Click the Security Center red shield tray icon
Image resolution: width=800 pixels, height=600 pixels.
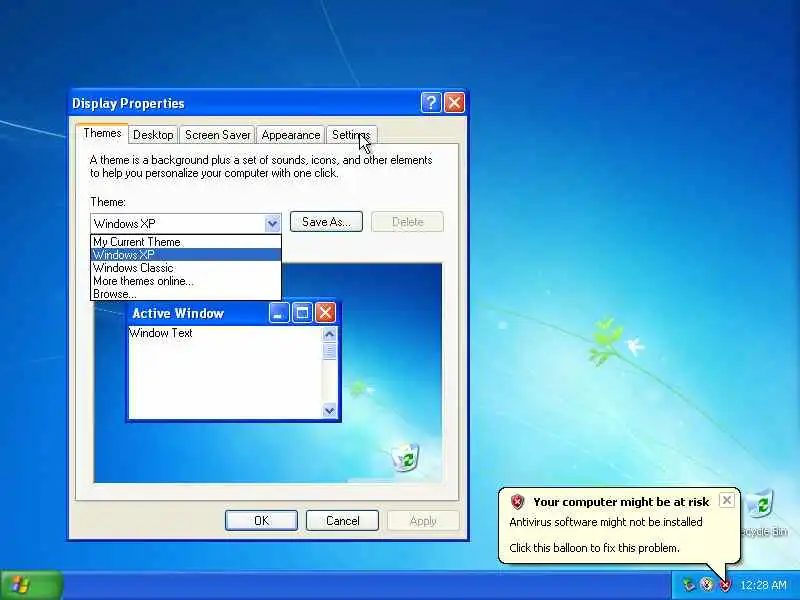(x=724, y=585)
